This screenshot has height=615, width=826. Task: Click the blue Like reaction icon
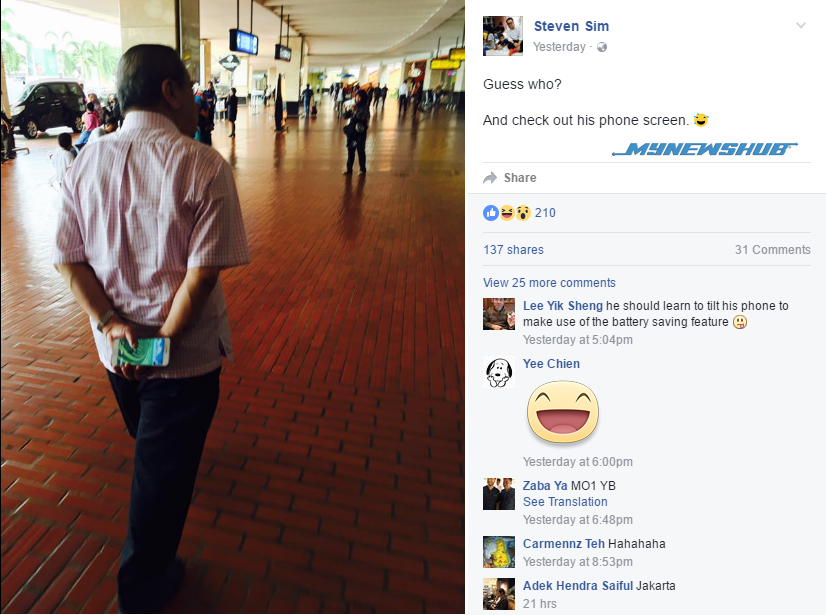click(x=491, y=213)
